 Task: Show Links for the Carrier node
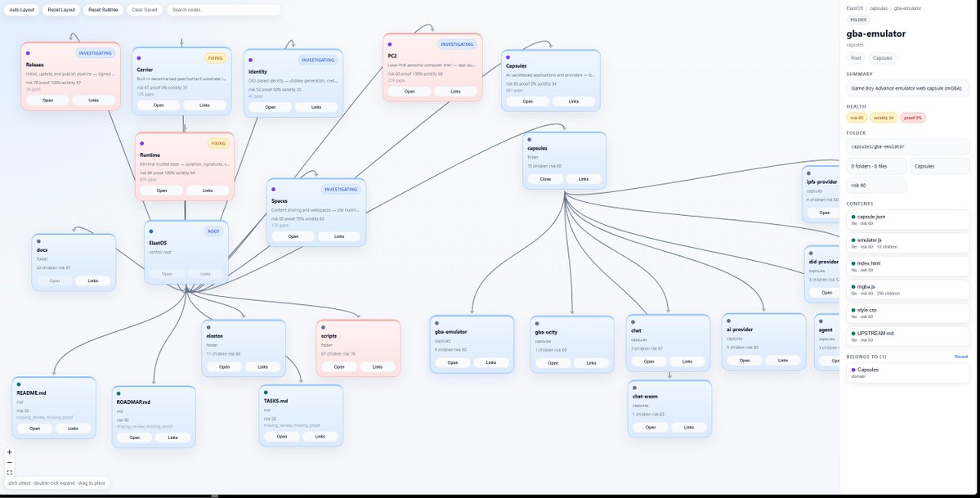tap(204, 105)
